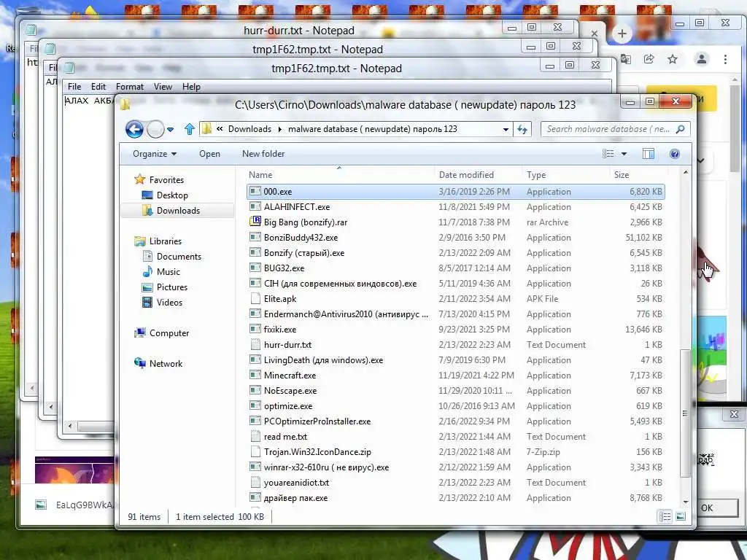The height and width of the screenshot is (560, 747).
Task: Select the PCOptimizerProInstaller.exe file name
Action: 317,421
